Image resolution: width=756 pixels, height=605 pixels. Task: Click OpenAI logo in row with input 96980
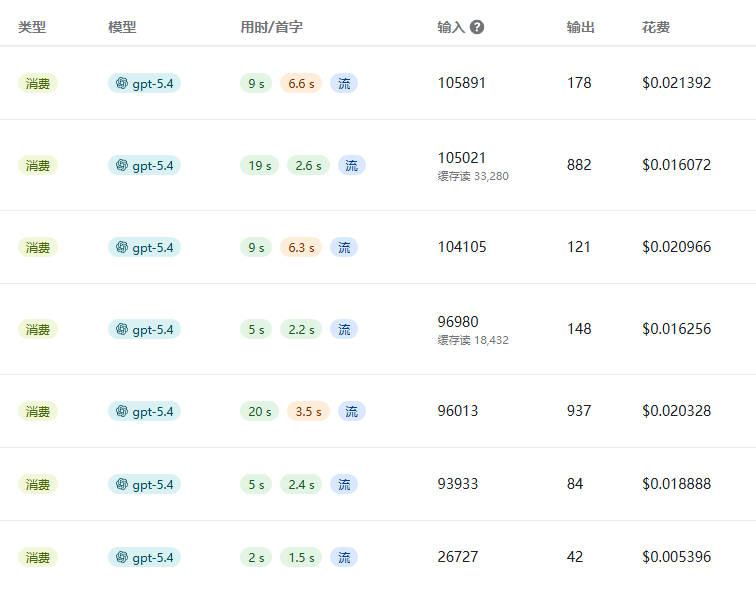click(122, 329)
